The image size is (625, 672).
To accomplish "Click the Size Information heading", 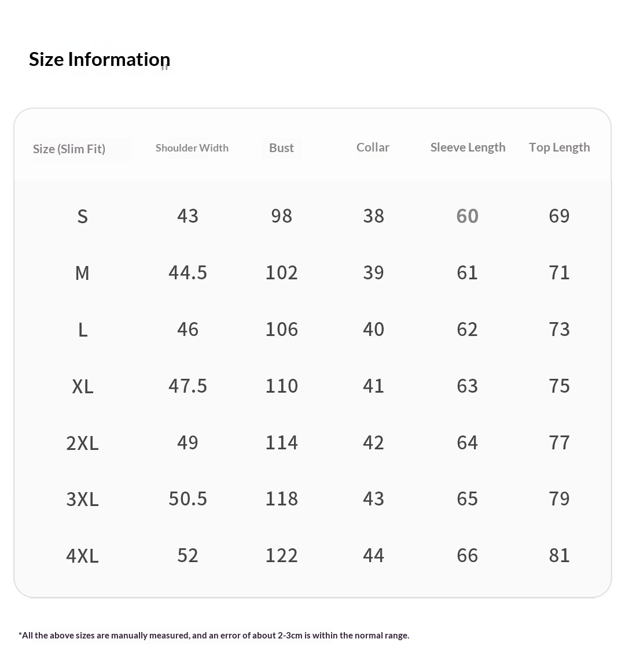I will [x=100, y=60].
